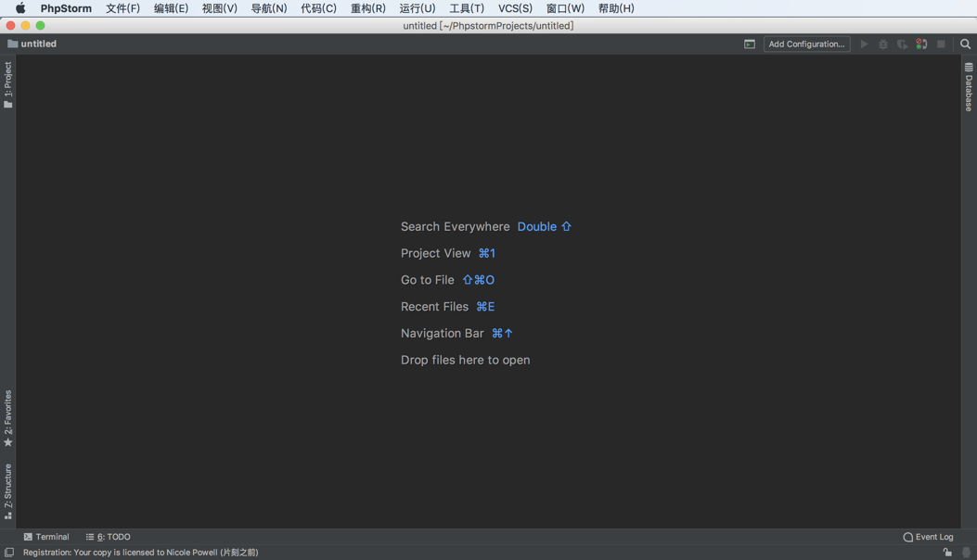Open the PhpStorm application menu

(66, 8)
